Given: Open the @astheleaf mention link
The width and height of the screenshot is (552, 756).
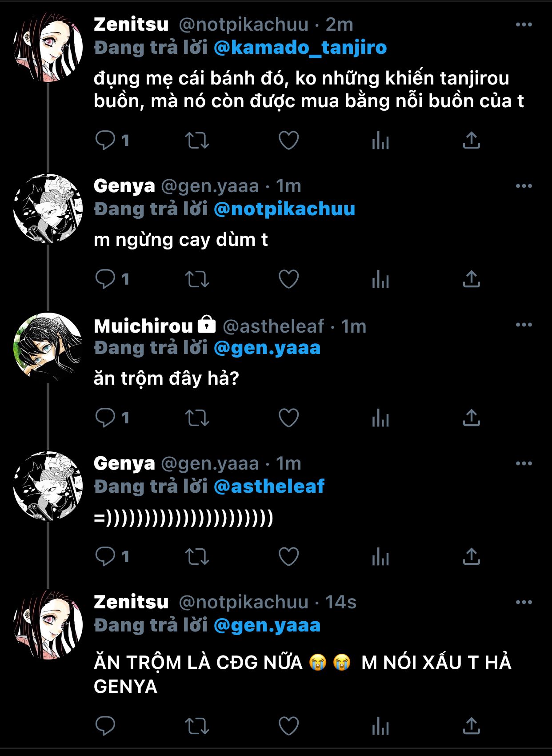Looking at the screenshot, I should pos(269,487).
